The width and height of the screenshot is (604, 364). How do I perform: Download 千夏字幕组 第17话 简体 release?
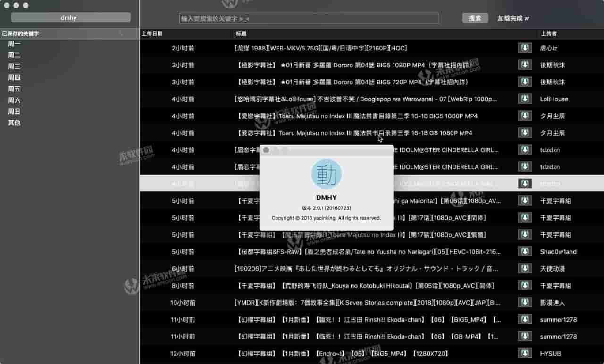[525, 218]
